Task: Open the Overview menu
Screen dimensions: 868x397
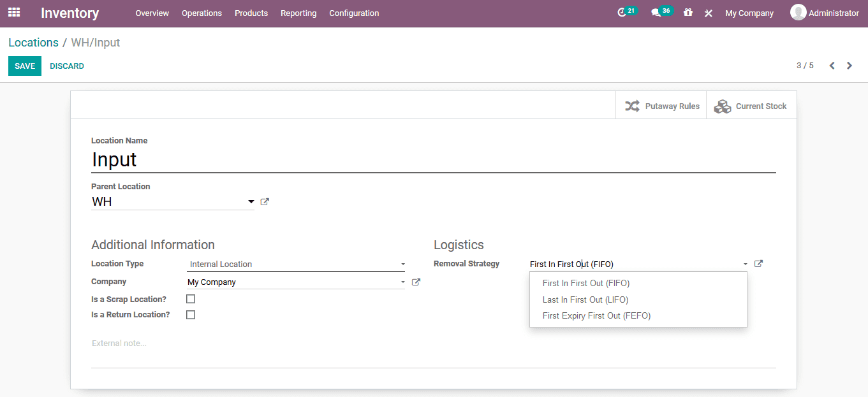Action: pos(152,13)
